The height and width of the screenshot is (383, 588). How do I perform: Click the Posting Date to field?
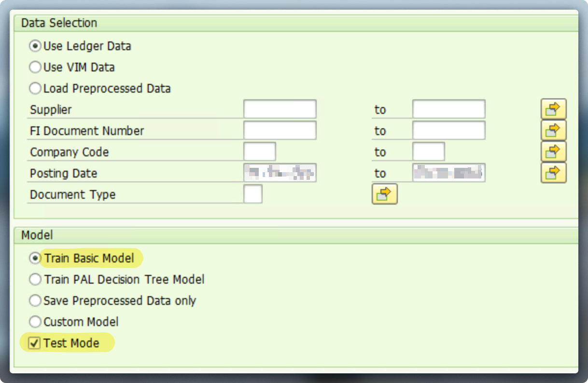pyautogui.click(x=449, y=173)
